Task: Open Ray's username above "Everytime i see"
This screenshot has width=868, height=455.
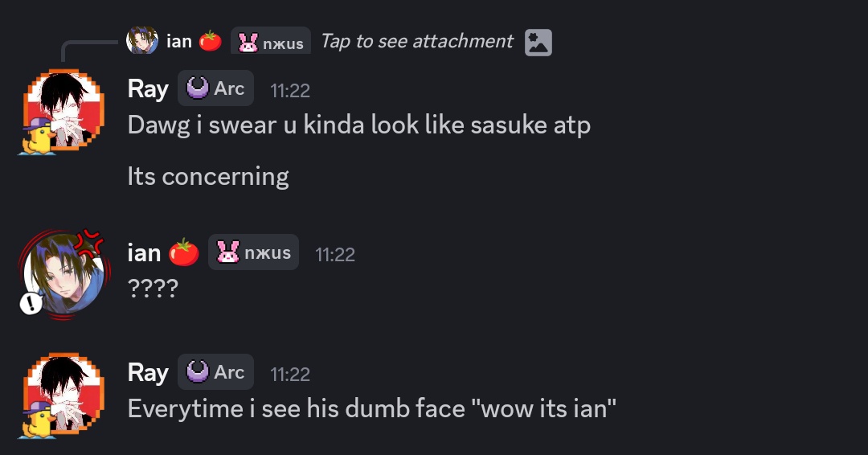Action: click(148, 373)
